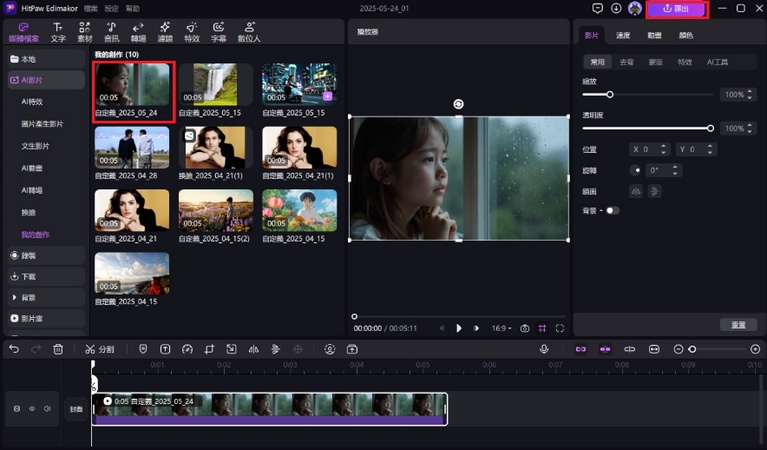Toggle track visibility eye icon
The image size is (767, 450).
pyautogui.click(x=32, y=408)
